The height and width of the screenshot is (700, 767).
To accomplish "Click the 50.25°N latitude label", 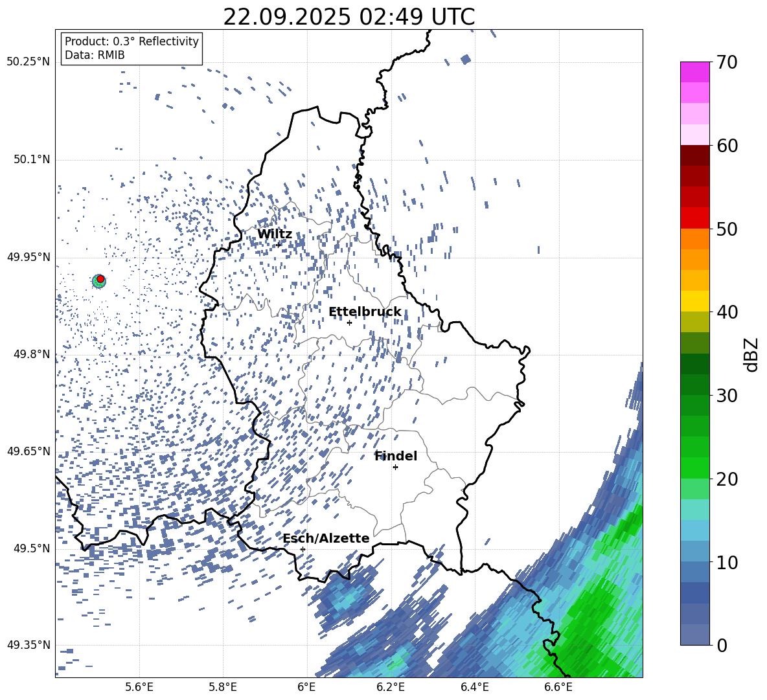I will [x=29, y=62].
